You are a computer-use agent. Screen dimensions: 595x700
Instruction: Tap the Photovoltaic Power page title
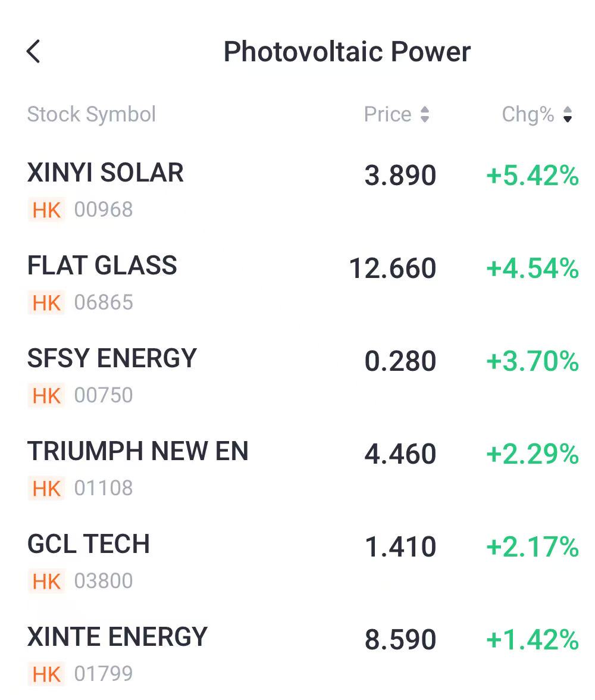coord(347,52)
